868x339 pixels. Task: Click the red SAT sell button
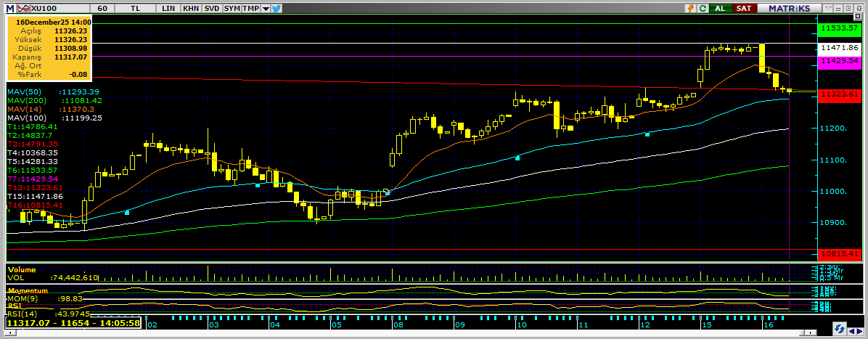pyautogui.click(x=743, y=8)
